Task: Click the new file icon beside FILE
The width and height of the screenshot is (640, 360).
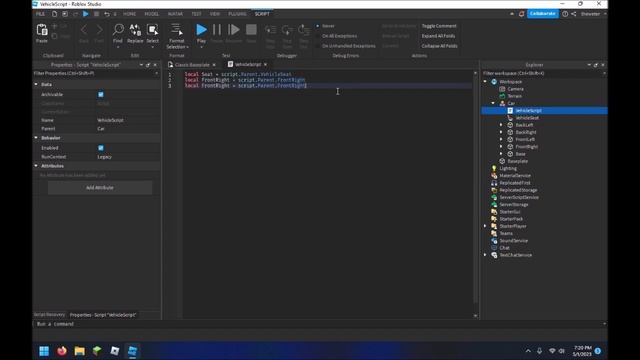Action: (54, 14)
